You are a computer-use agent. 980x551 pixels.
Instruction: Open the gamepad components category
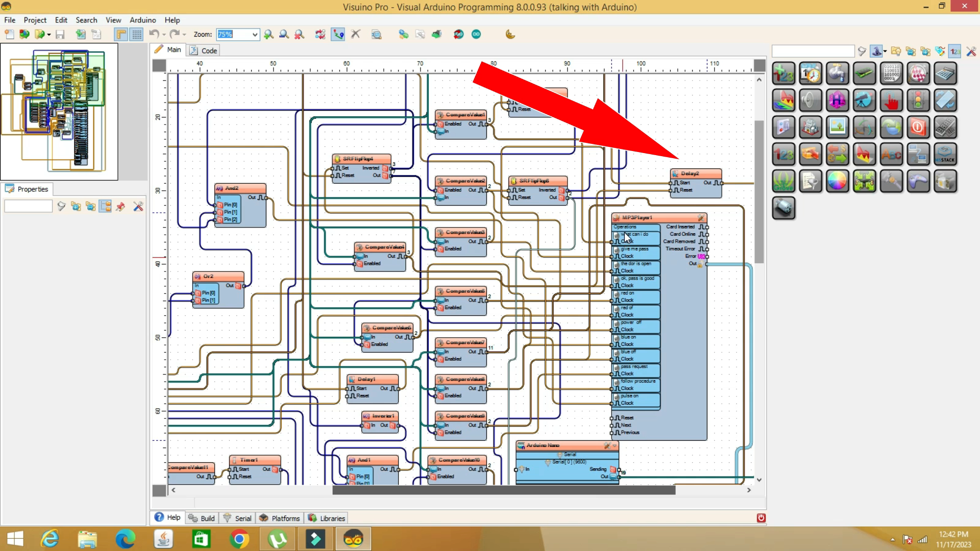click(918, 181)
